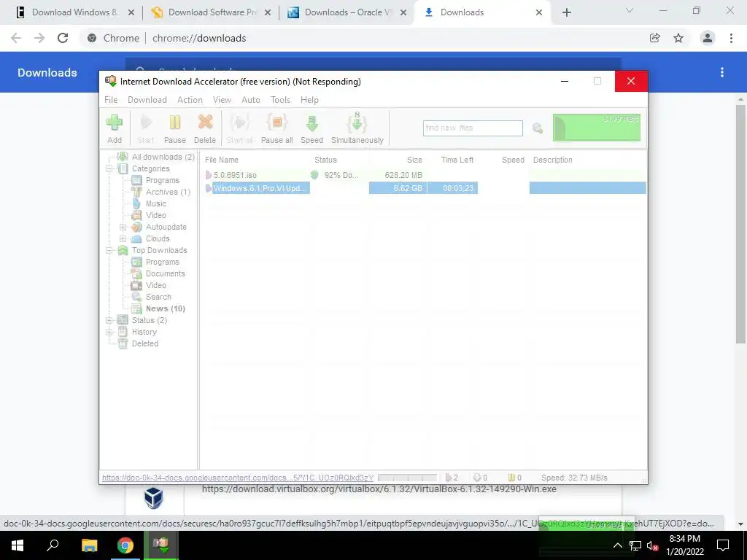Select Video under Categories
The image size is (747, 560).
coord(156,215)
